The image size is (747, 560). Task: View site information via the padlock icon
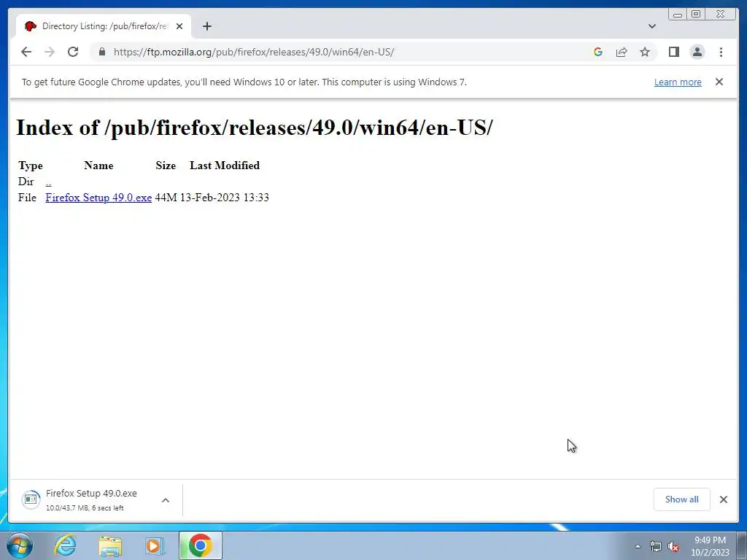(102, 52)
